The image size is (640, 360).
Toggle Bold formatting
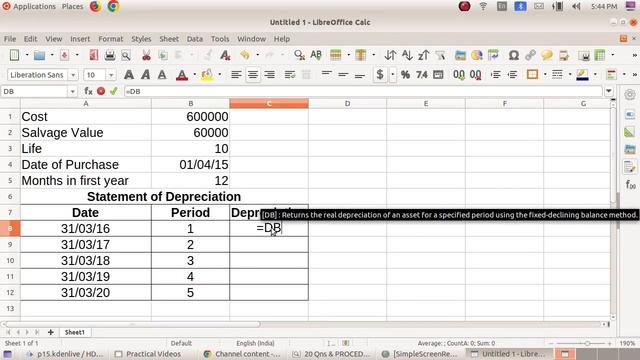(129, 75)
